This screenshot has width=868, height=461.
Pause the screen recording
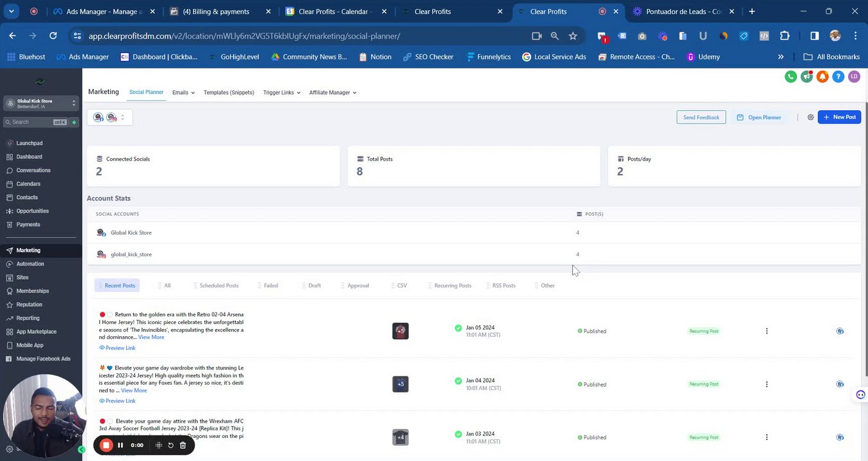coord(120,445)
